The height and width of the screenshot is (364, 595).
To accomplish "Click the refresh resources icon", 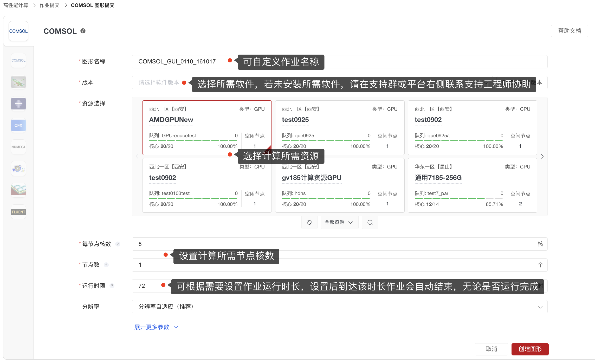I will 309,223.
